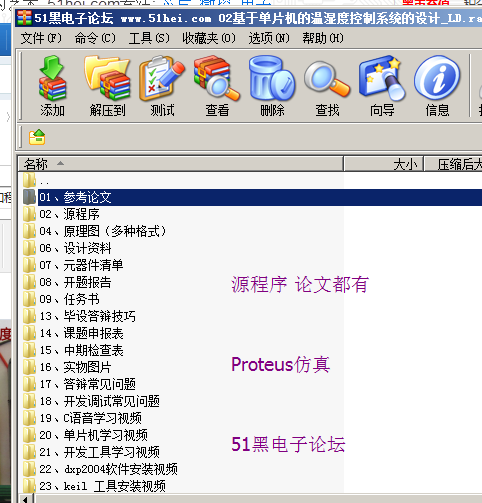Select folder 17、答辩常见问题
This screenshot has height=503, width=482.
pyautogui.click(x=79, y=384)
